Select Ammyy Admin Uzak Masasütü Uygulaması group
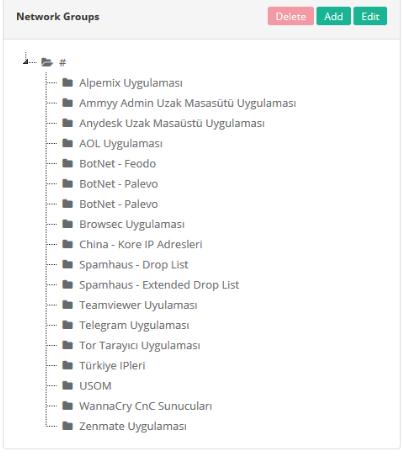 pyautogui.click(x=187, y=103)
